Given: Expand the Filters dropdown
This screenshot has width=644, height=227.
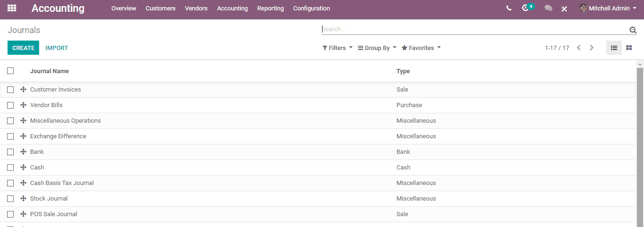Looking at the screenshot, I should pos(338,48).
